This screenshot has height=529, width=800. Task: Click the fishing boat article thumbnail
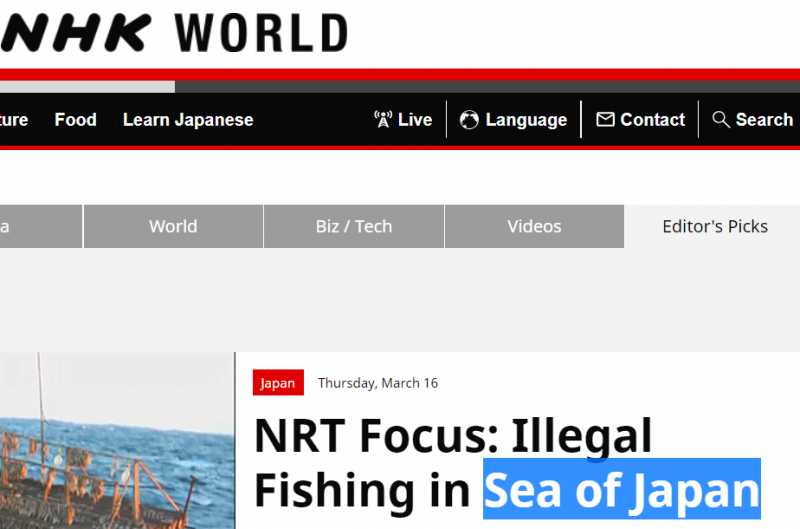click(117, 440)
